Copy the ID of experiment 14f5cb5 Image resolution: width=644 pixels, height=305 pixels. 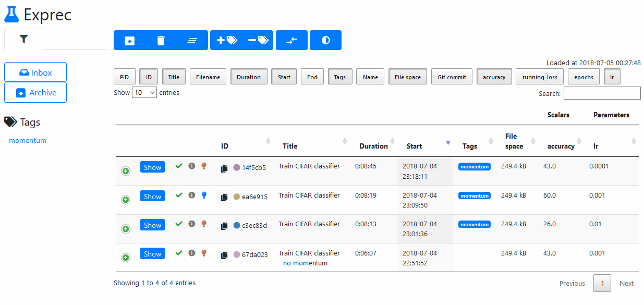224,168
